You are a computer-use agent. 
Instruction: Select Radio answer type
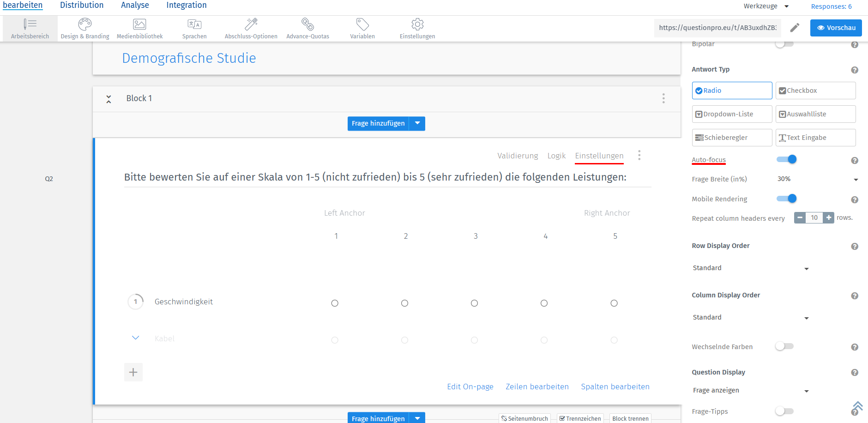[x=732, y=91]
